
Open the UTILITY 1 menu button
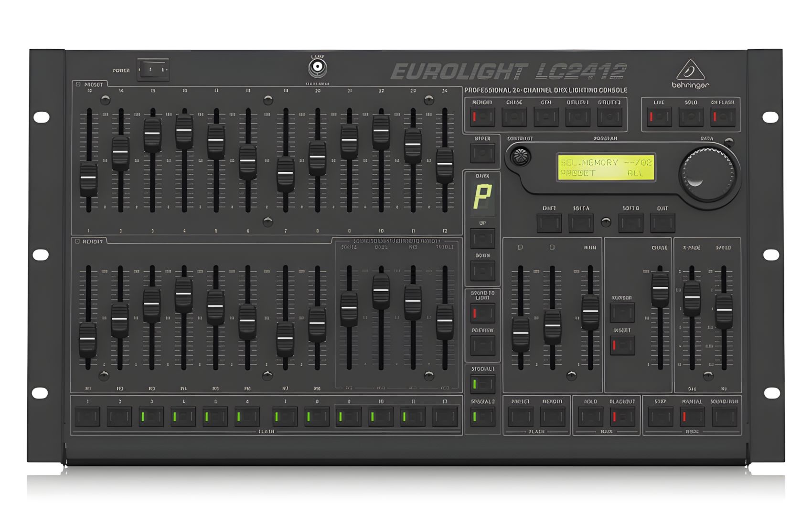pyautogui.click(x=578, y=117)
